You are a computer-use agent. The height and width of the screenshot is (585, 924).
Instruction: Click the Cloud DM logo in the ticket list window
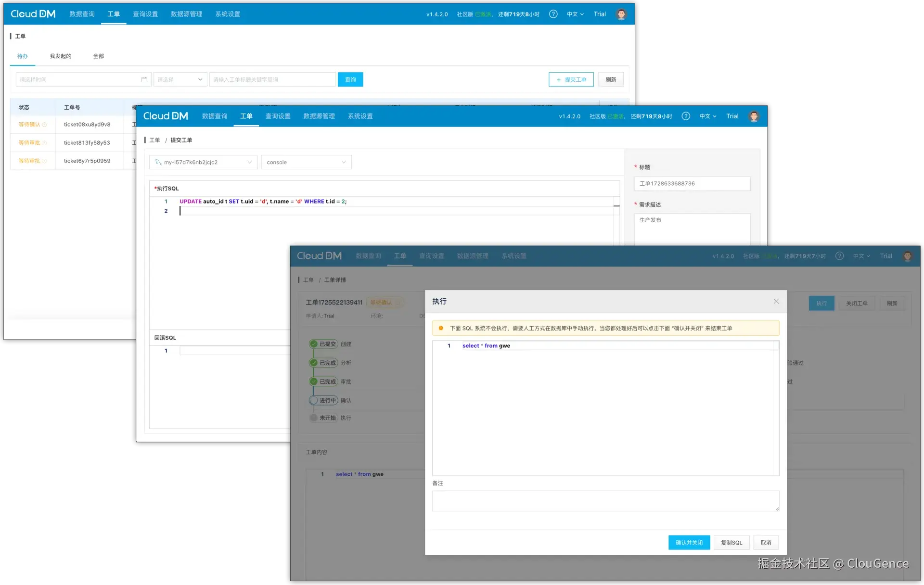tap(33, 14)
